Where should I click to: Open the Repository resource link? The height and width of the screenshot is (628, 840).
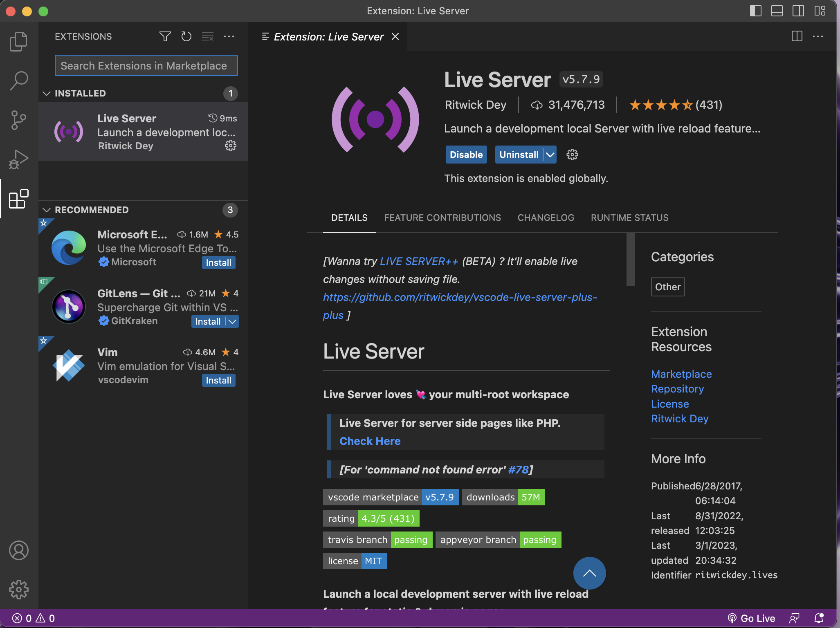[678, 389]
